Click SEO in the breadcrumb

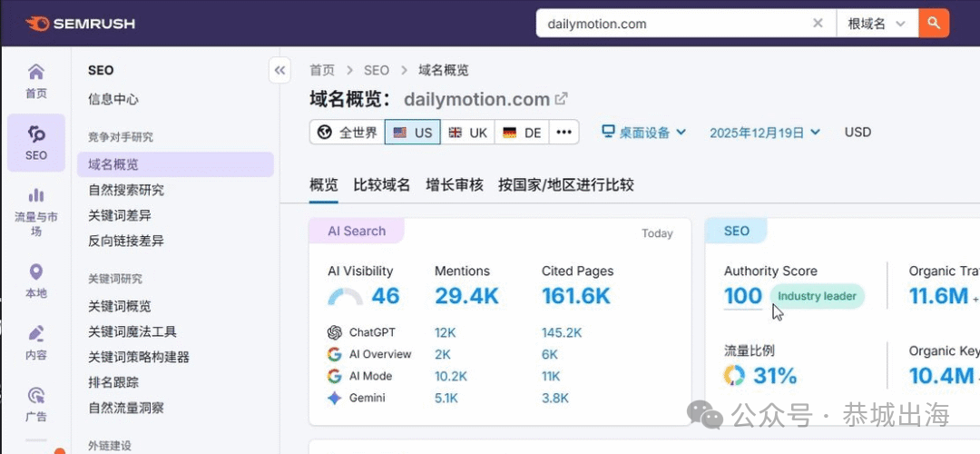377,70
